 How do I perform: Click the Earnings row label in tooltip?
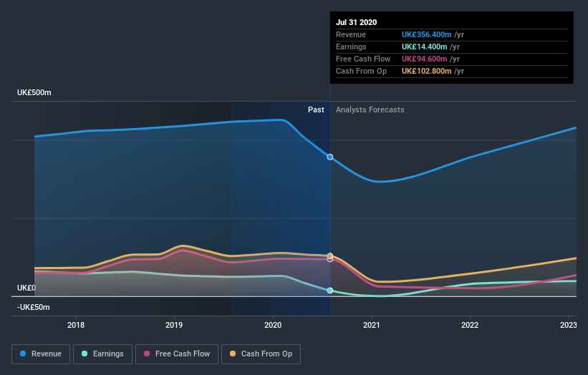(x=351, y=47)
